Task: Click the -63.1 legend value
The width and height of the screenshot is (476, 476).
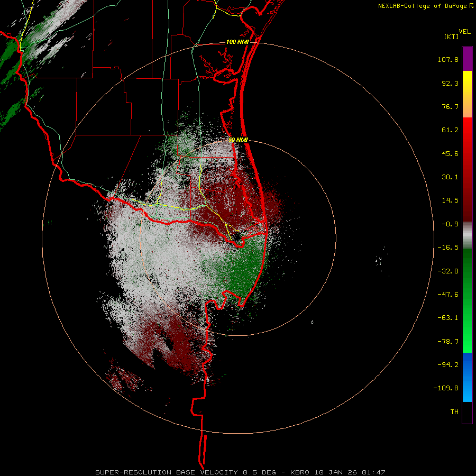Action: tap(448, 318)
